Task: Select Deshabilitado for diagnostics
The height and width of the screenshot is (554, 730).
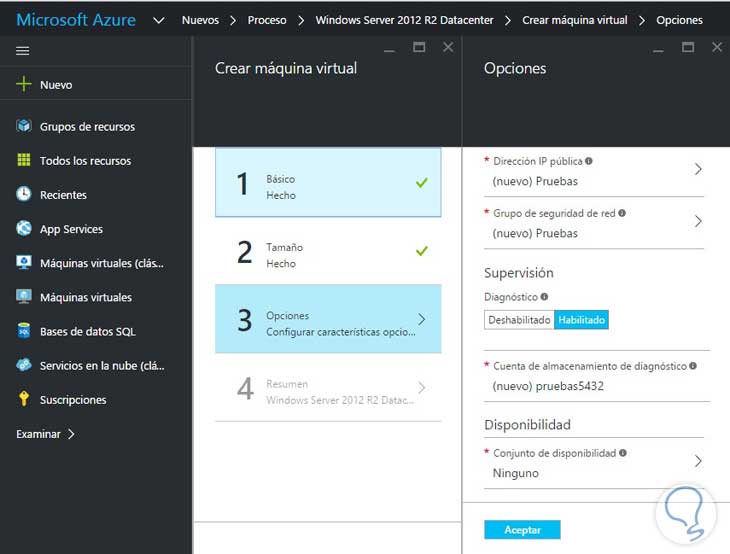Action: tap(519, 320)
